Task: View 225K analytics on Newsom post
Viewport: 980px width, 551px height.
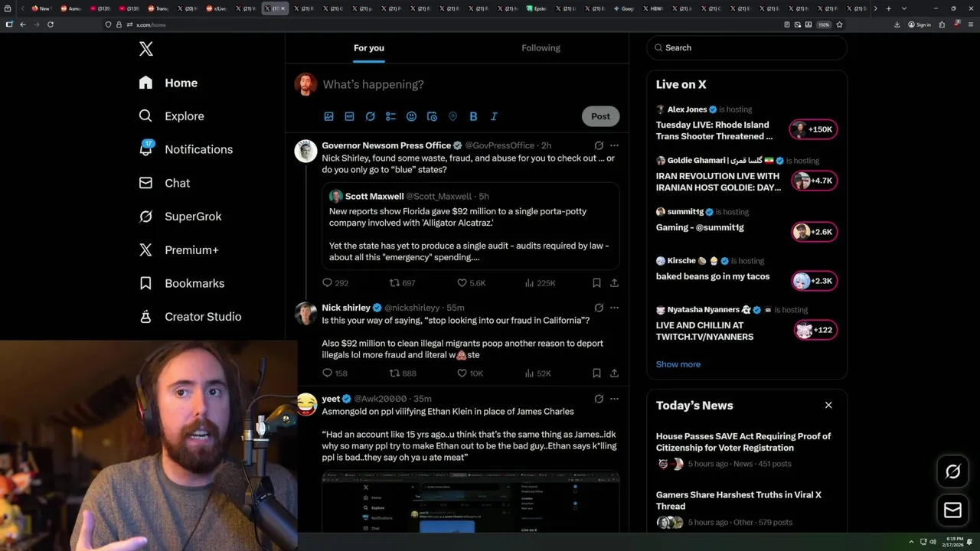Action: click(540, 283)
